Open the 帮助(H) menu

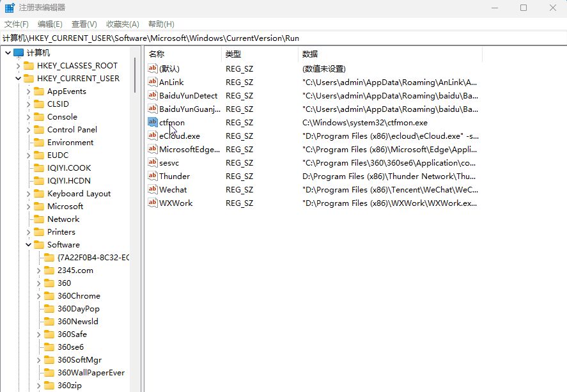[161, 24]
